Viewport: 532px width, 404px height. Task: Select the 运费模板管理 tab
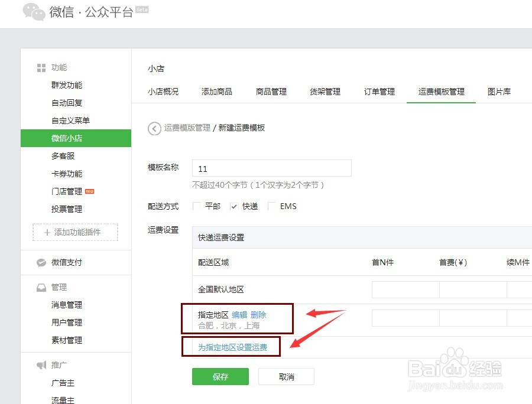click(441, 92)
